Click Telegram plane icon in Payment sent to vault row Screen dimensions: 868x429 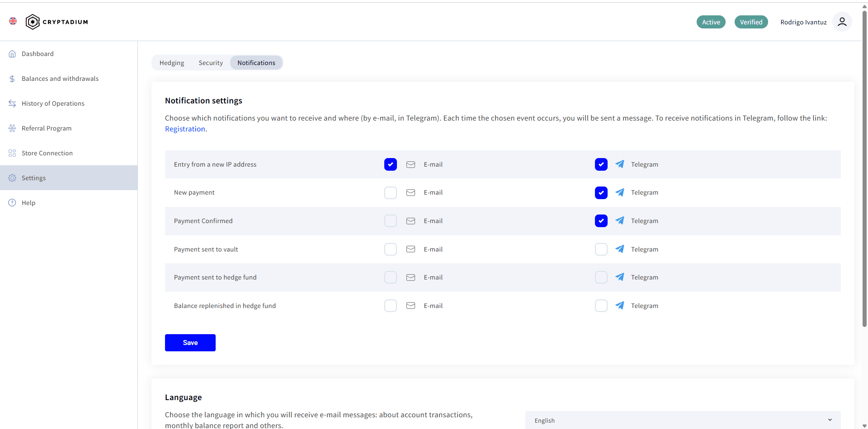620,249
